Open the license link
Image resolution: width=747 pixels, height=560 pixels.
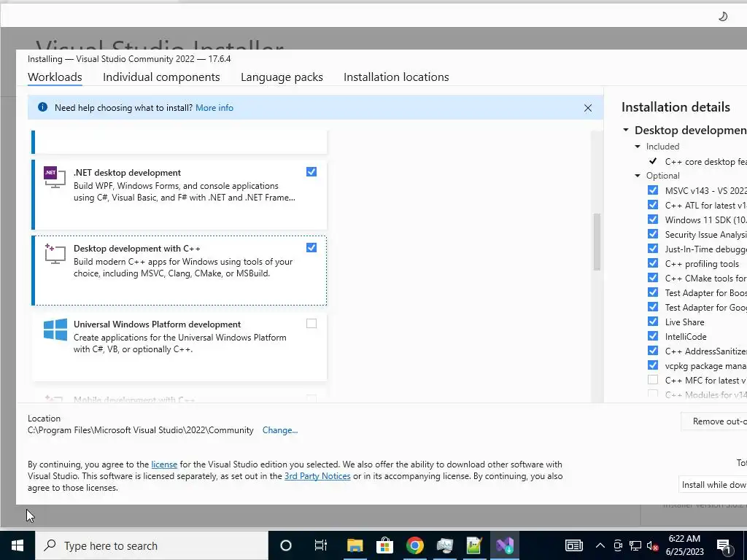pyautogui.click(x=164, y=464)
